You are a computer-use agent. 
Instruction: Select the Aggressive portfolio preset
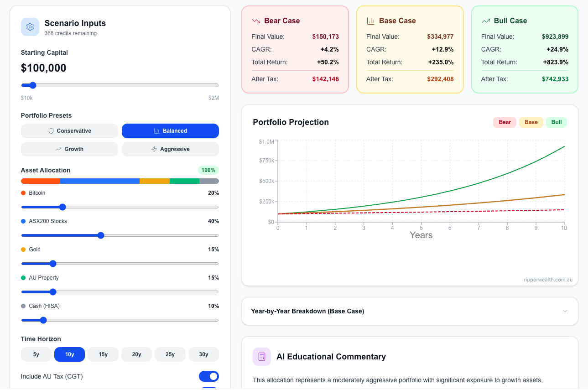[x=170, y=149]
